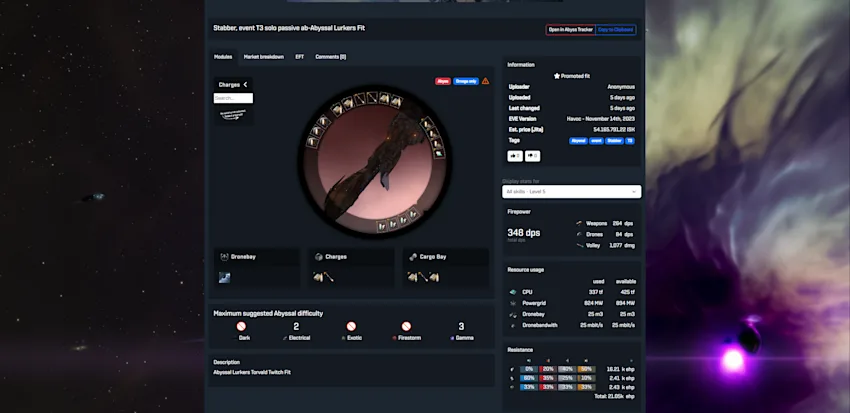Image resolution: width=850 pixels, height=413 pixels.
Task: Click the thumbs up vote button
Action: 515,156
